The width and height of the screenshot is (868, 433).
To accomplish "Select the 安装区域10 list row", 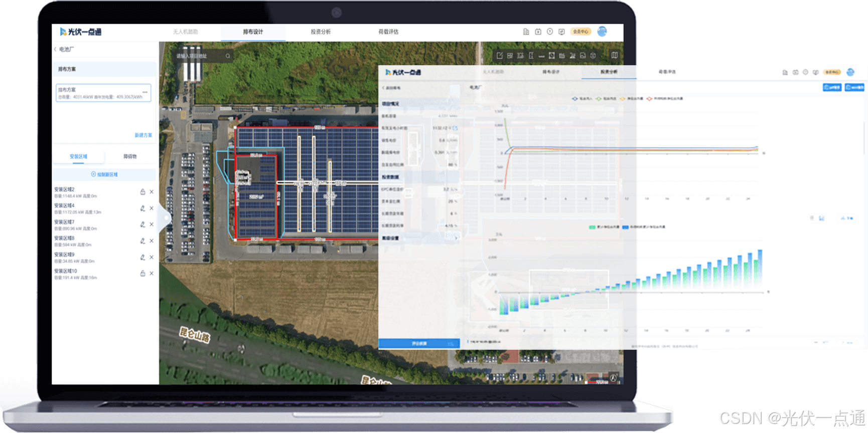I will coord(104,274).
